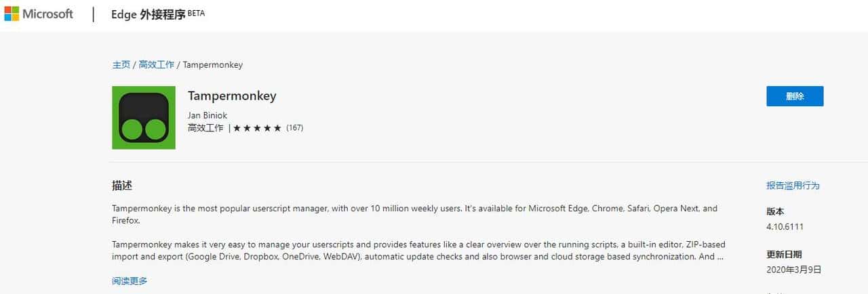This screenshot has height=294, width=868.
Task: Click the Microsoft four-color logo
Action: pyautogui.click(x=11, y=14)
